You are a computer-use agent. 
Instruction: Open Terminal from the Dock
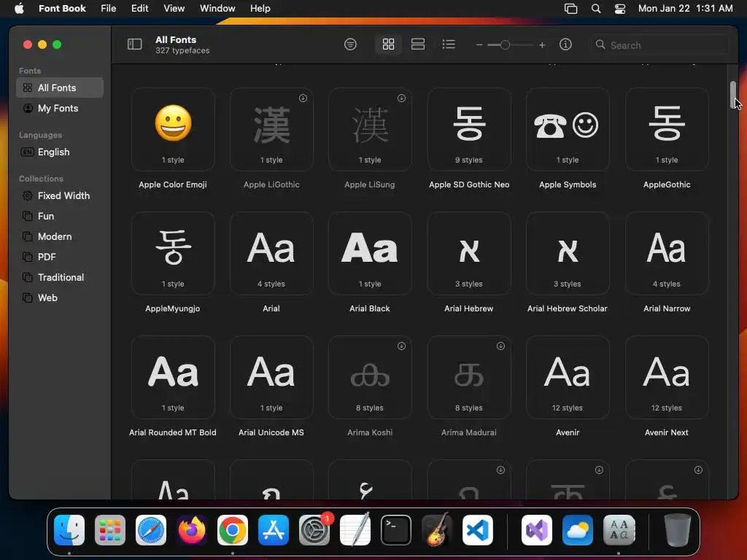pyautogui.click(x=396, y=530)
